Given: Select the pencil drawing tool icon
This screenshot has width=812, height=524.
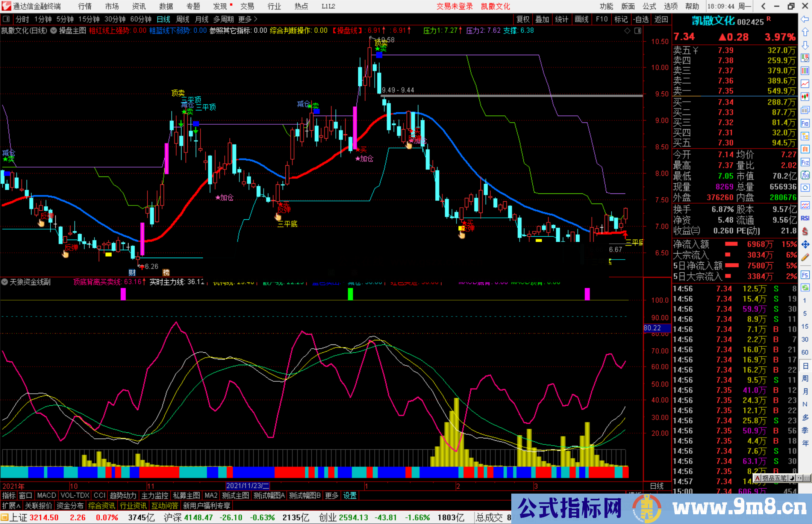Looking at the screenshot, I should coord(805,257).
